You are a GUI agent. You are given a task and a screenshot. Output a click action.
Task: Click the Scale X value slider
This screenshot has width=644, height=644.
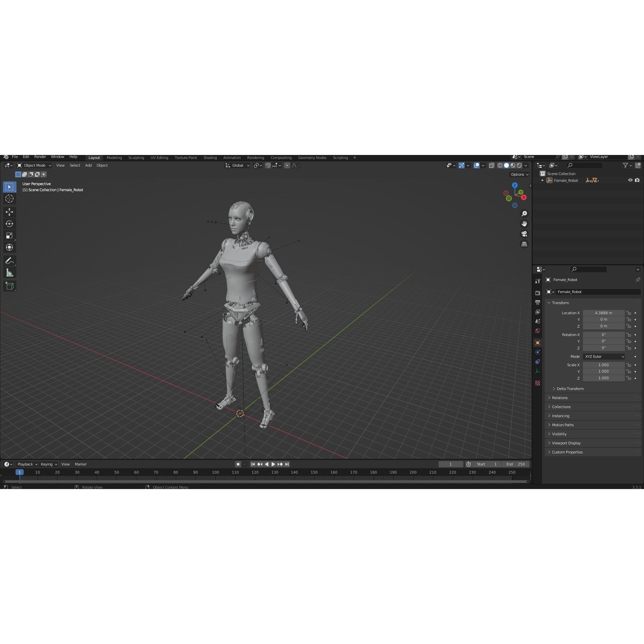604,365
